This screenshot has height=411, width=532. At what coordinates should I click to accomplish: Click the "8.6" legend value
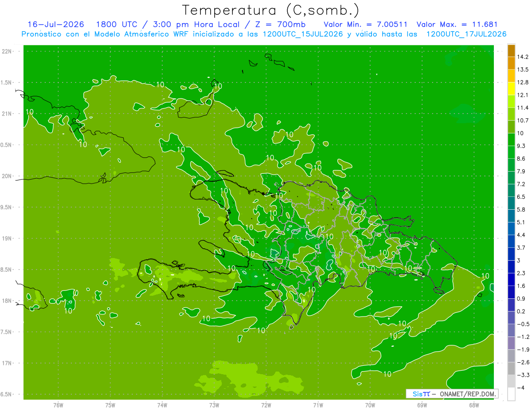[x=522, y=159]
